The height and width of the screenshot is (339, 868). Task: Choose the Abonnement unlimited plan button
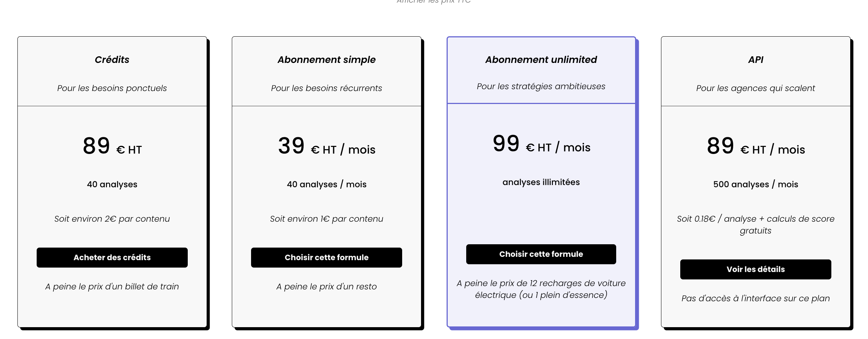(541, 254)
